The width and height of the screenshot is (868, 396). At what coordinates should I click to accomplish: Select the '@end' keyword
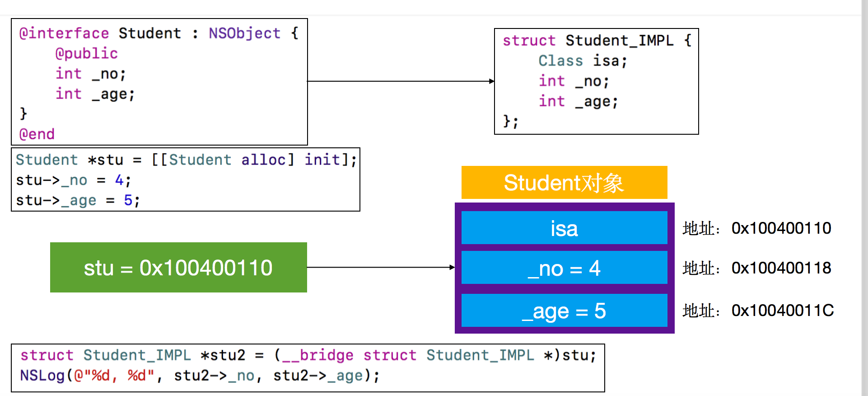point(37,134)
